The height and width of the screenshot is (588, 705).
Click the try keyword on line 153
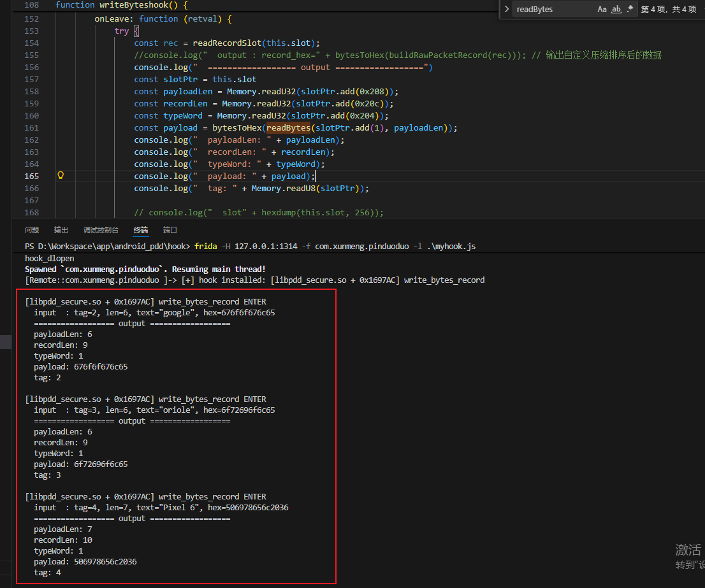tap(121, 31)
